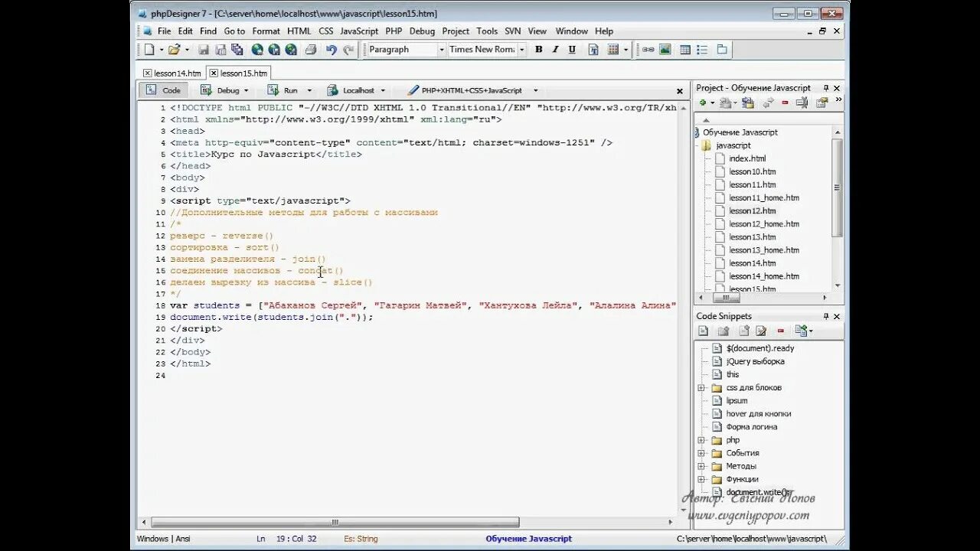Open file via folder toolbar icon

[x=174, y=50]
